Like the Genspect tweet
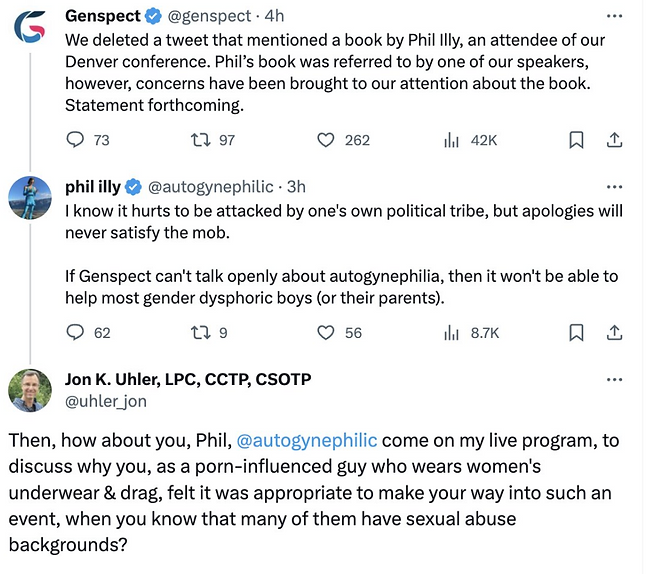 (325, 141)
